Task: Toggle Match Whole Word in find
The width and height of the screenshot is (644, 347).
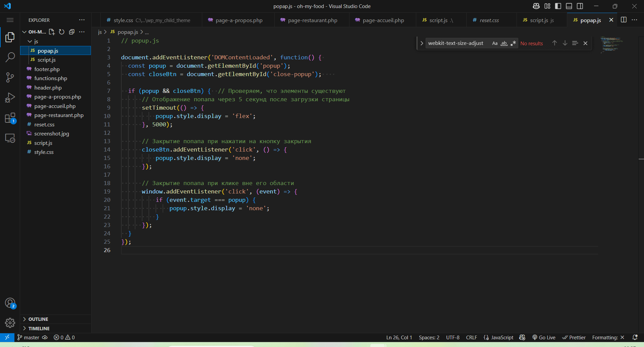Action: click(504, 43)
